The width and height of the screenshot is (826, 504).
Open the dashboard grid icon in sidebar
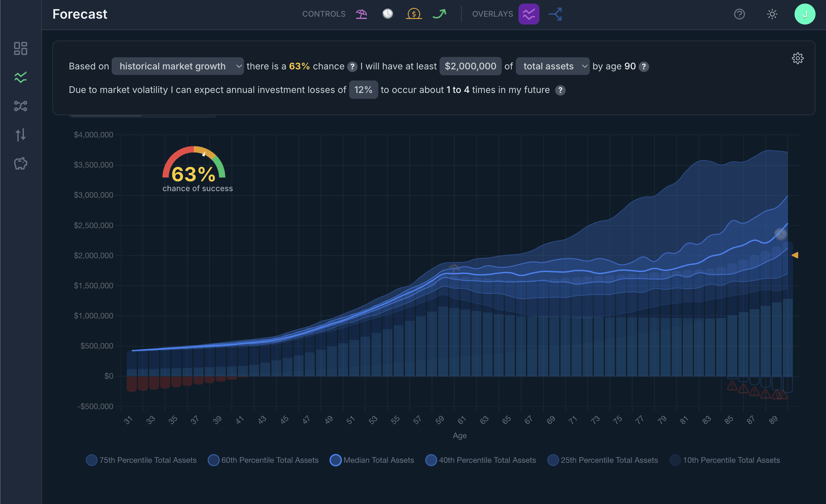pos(20,48)
